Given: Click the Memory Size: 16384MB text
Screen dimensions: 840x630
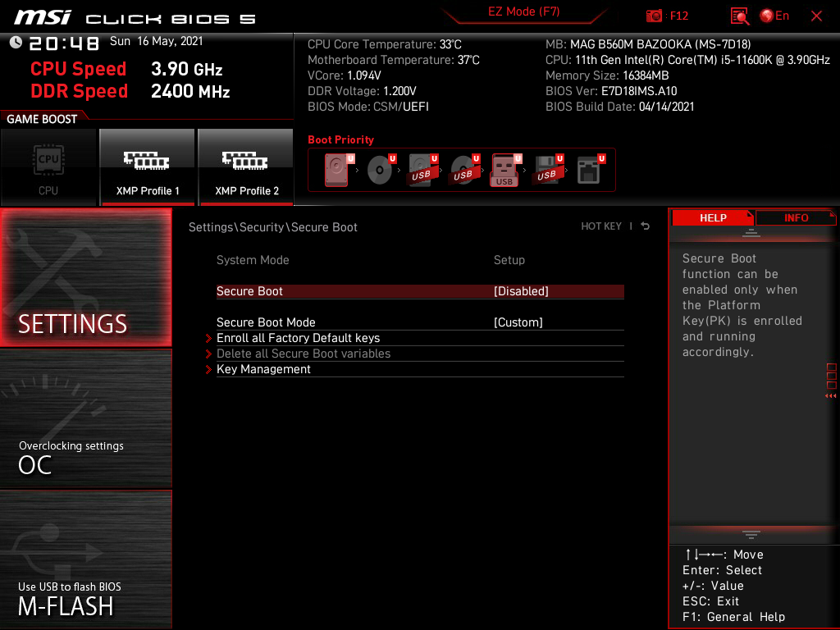Looking at the screenshot, I should [x=607, y=75].
